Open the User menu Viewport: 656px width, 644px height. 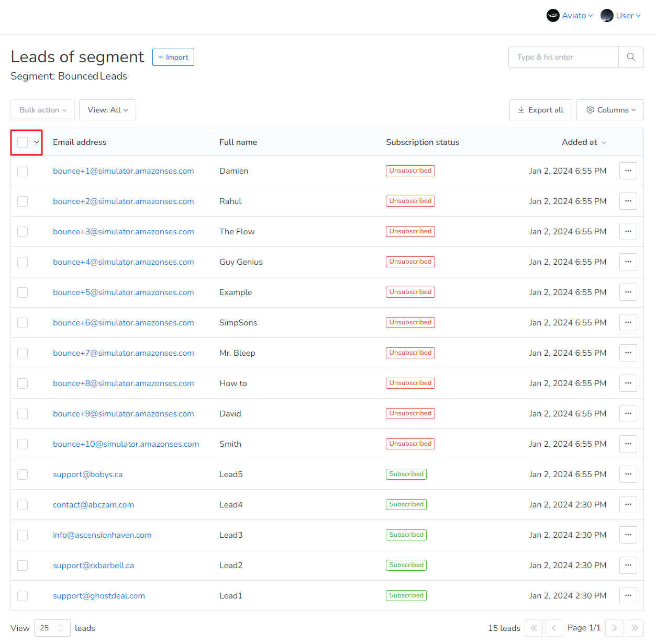621,16
